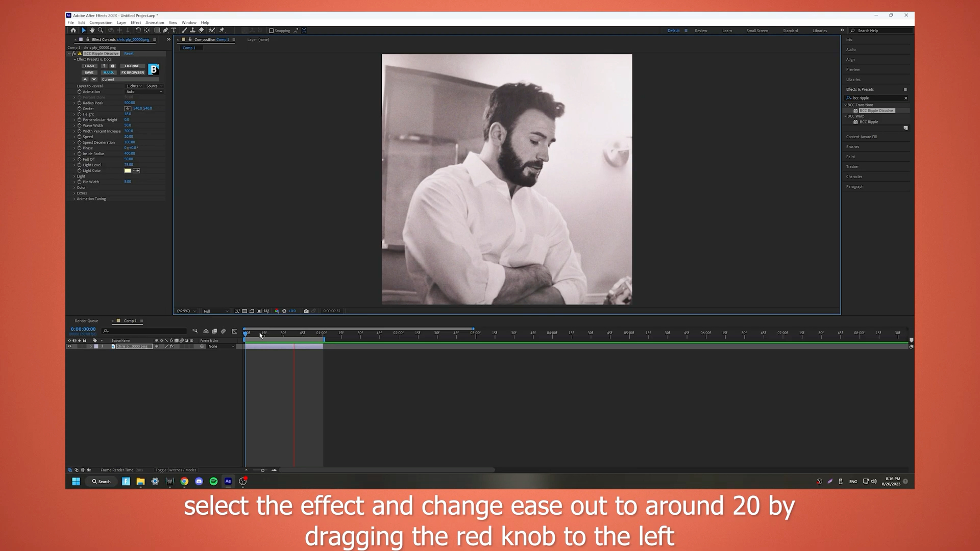The image size is (980, 551).
Task: Click Reset for BCC Ripple Dissolve
Action: coord(129,54)
